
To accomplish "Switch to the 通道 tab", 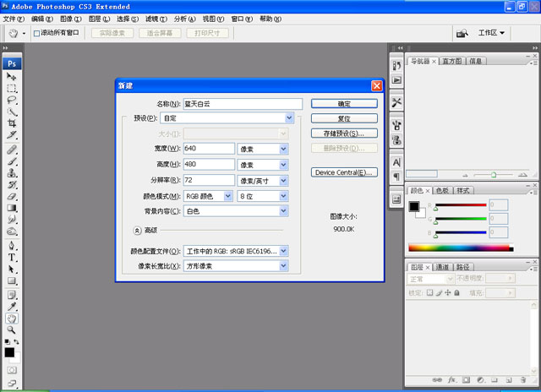I will tap(442, 267).
